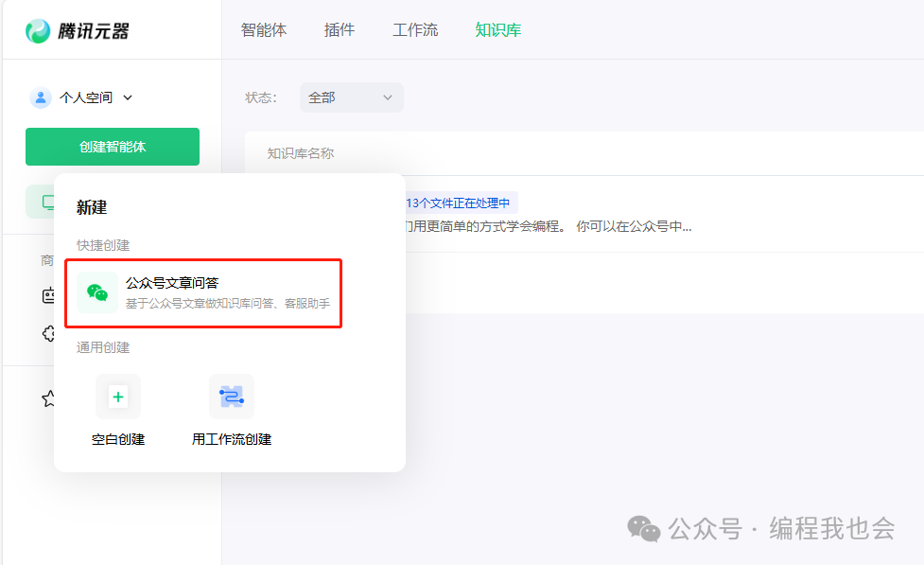
Task: Click the blue workflow 用工作流创建 icon
Action: click(x=232, y=397)
